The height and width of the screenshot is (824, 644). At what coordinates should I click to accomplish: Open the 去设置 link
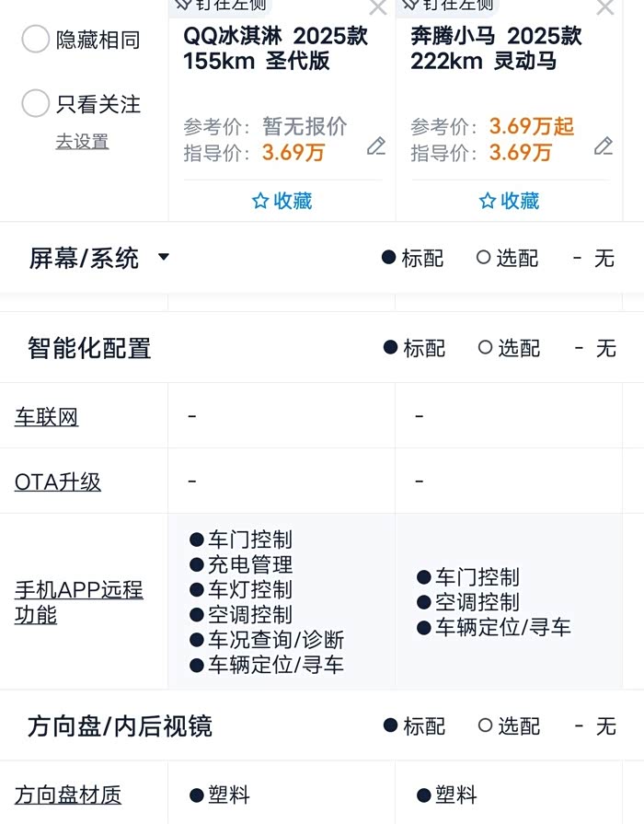point(82,142)
